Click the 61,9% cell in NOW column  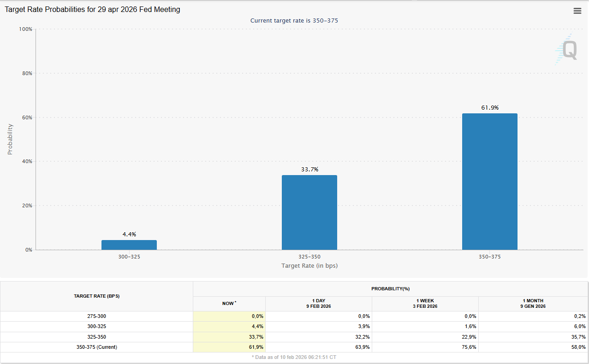click(x=229, y=347)
